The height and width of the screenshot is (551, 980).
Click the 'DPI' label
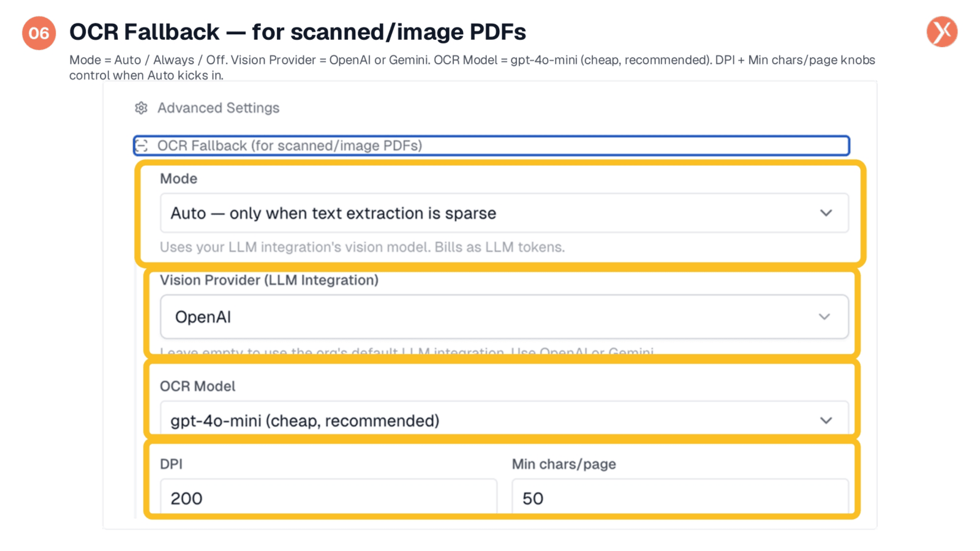click(171, 464)
